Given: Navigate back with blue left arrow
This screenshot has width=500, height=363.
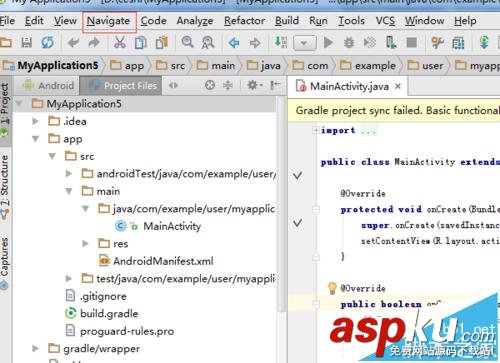Looking at the screenshot, I should [234, 43].
